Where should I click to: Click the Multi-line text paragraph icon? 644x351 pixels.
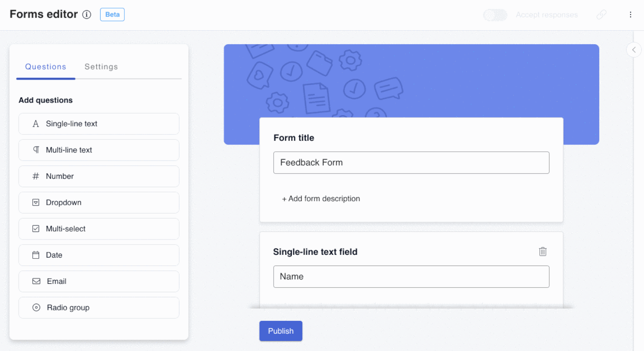(x=36, y=150)
